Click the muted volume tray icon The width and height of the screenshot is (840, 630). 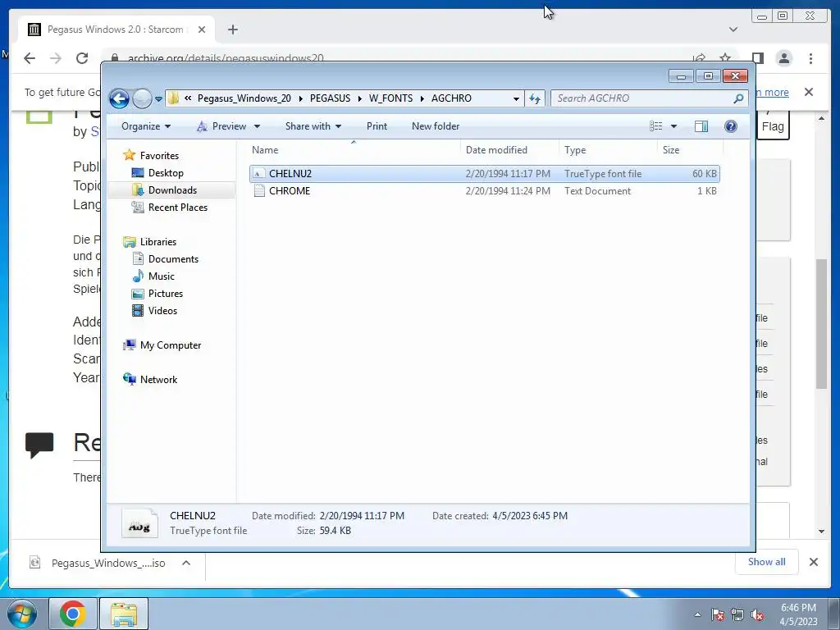point(757,615)
